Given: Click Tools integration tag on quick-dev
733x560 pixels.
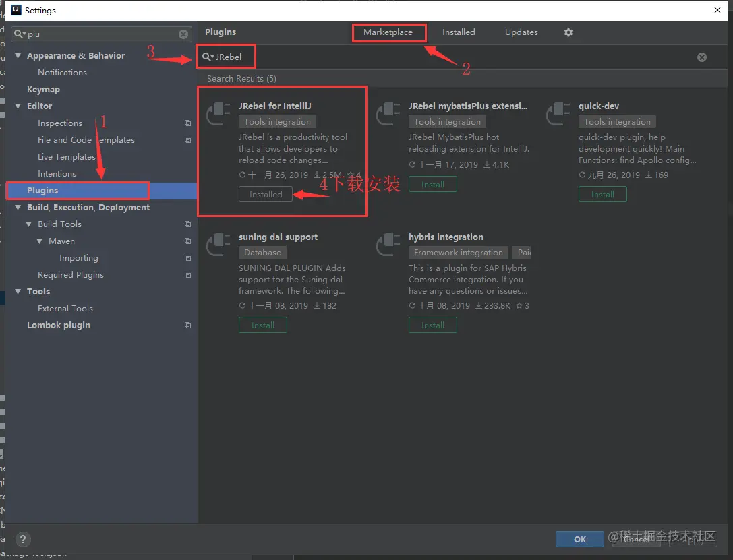Looking at the screenshot, I should [617, 121].
